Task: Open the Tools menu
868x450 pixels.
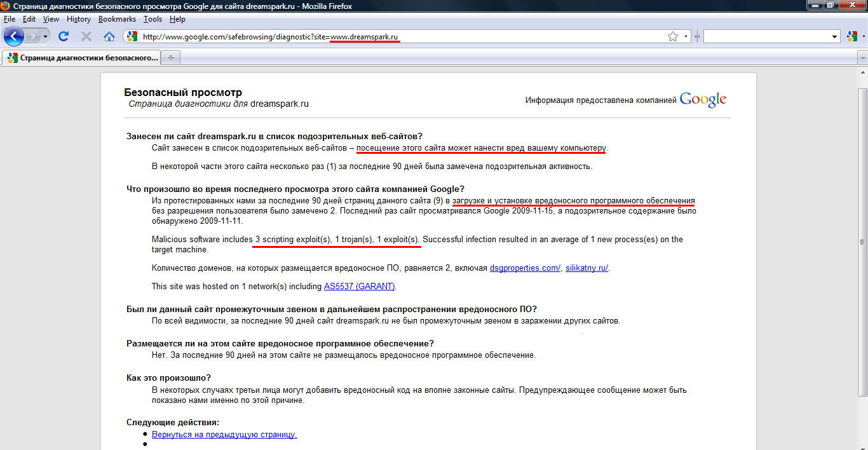Action: (153, 19)
